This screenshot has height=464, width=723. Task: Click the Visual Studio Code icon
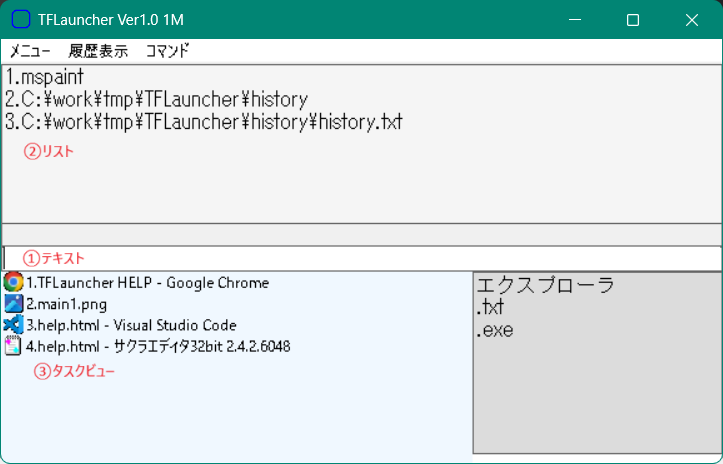pos(13,325)
